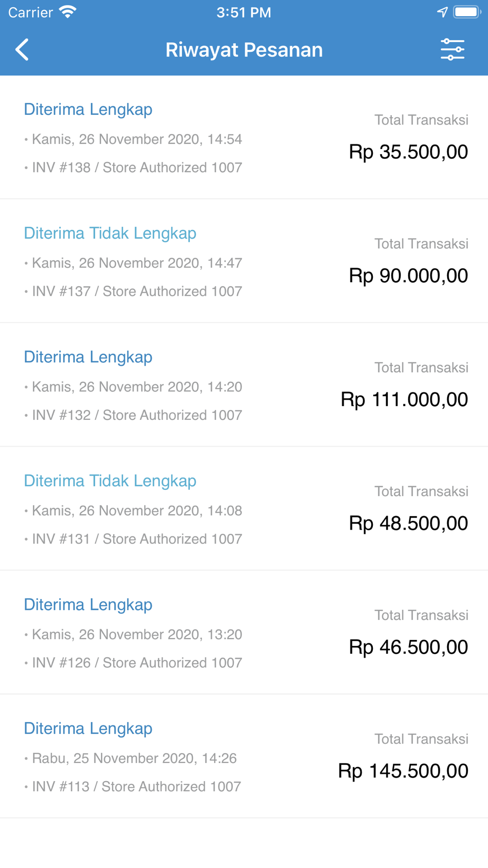Image resolution: width=488 pixels, height=868 pixels.
Task: Tap Diterima Lengkap status at 14:20
Action: (88, 357)
